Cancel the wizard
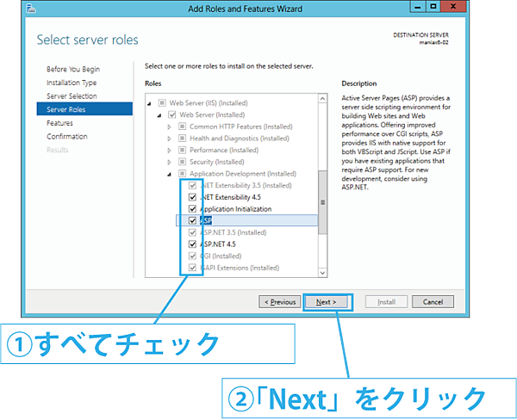 click(433, 302)
